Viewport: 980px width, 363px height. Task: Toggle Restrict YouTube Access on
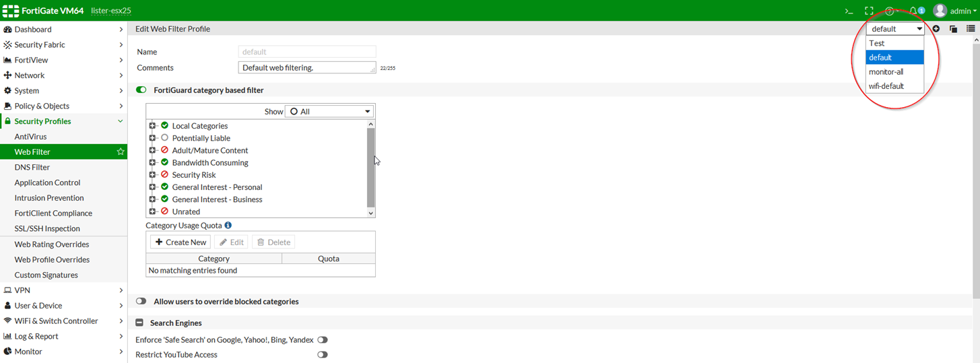tap(323, 355)
